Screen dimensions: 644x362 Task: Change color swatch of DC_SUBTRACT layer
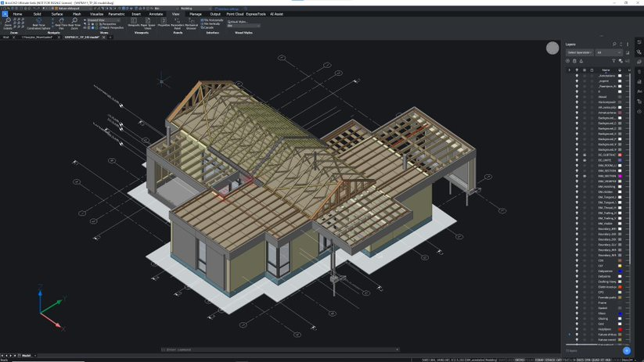pyautogui.click(x=620, y=155)
